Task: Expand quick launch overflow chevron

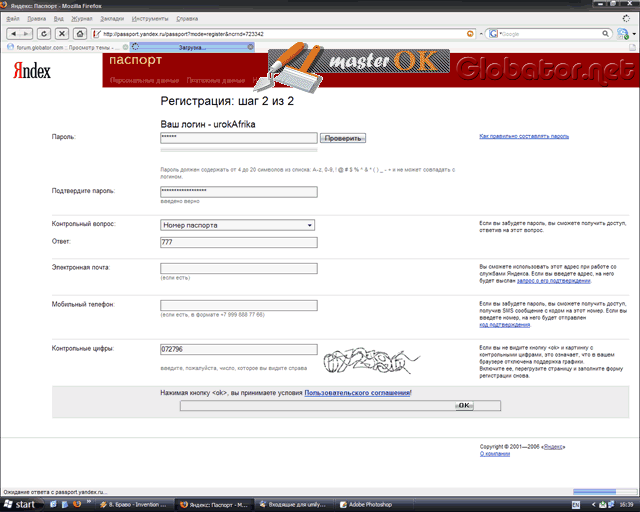Action: coord(89,502)
